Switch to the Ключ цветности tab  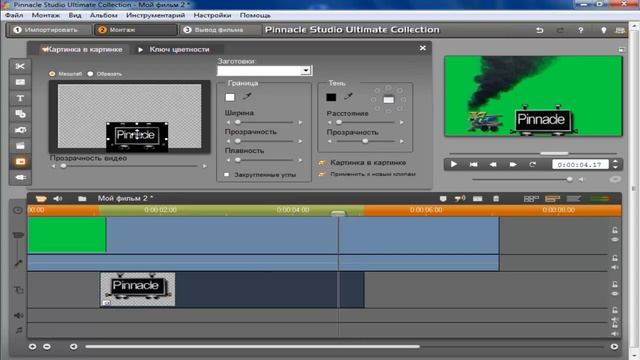tap(179, 49)
